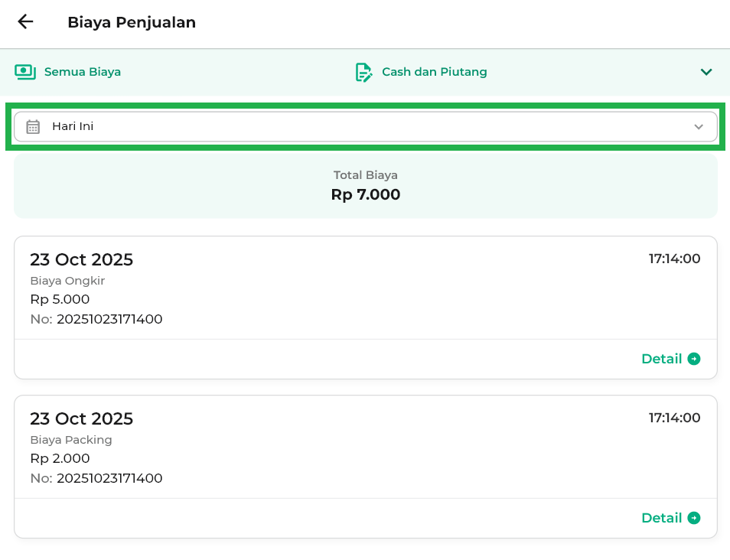Open Detail for Biaya Ongkir

click(661, 359)
